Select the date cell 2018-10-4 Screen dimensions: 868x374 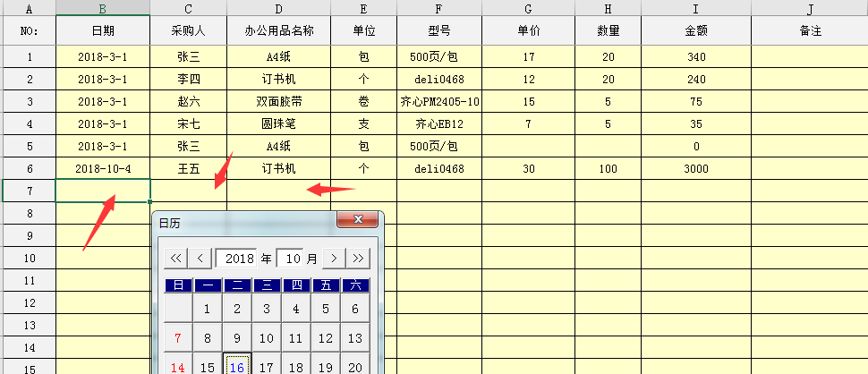(103, 169)
